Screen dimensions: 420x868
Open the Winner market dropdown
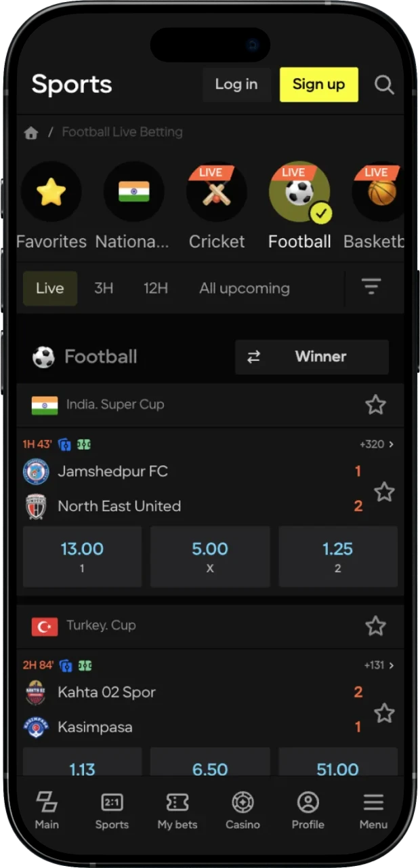[320, 357]
